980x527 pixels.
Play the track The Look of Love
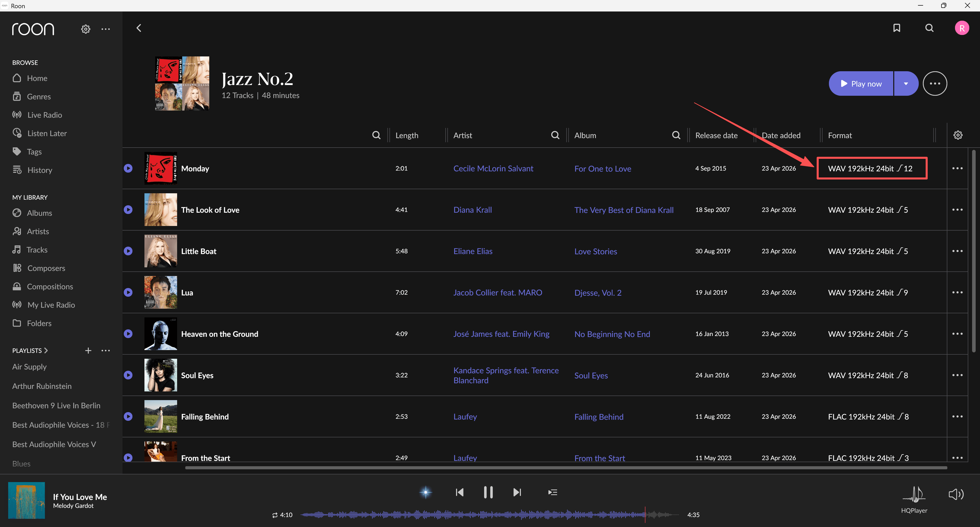[128, 210]
